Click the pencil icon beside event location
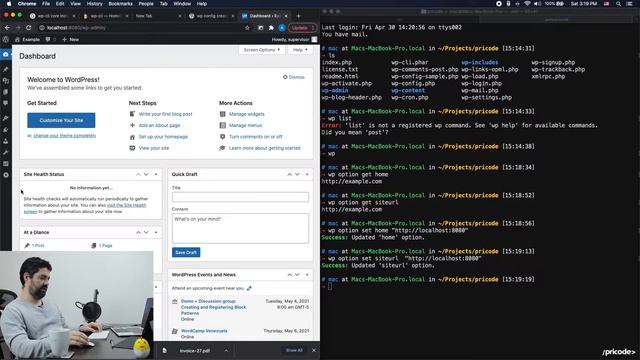 (249, 288)
